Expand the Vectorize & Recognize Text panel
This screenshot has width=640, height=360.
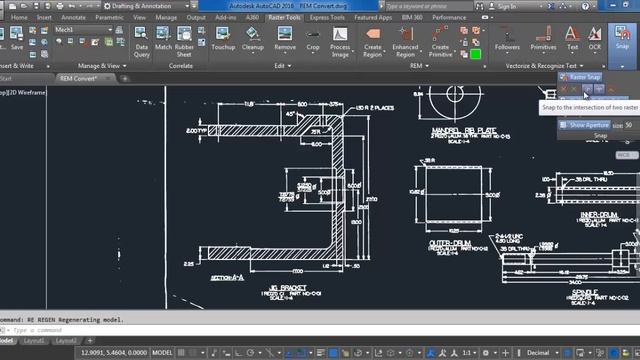point(544,66)
